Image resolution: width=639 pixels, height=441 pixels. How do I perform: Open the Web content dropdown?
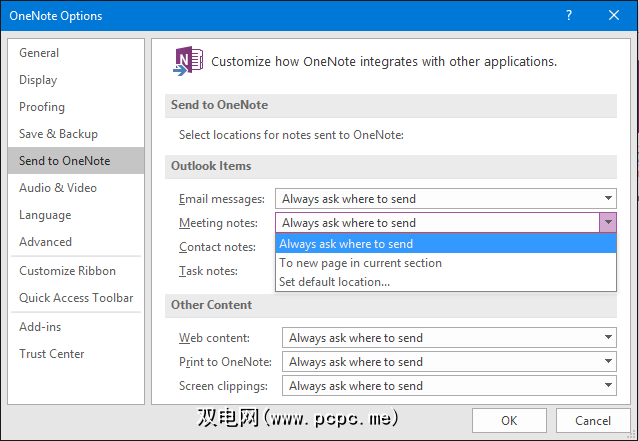point(609,338)
